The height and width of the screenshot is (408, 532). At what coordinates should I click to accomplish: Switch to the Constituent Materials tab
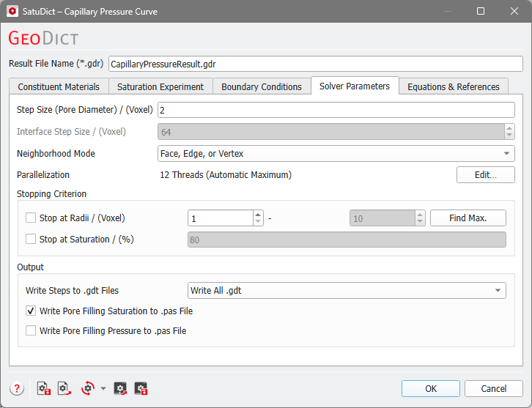coord(59,87)
